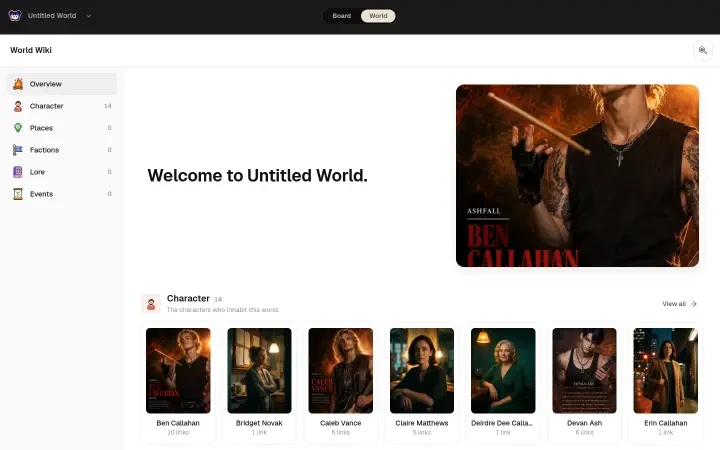The height and width of the screenshot is (450, 720).
Task: Click the Character section icon badge
Action: pyautogui.click(x=151, y=304)
